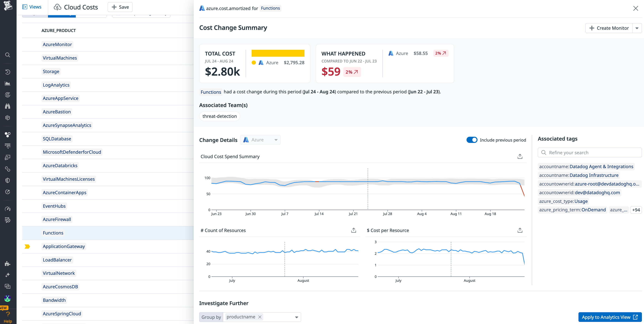Open the Metrics chart icon

pyautogui.click(x=8, y=83)
